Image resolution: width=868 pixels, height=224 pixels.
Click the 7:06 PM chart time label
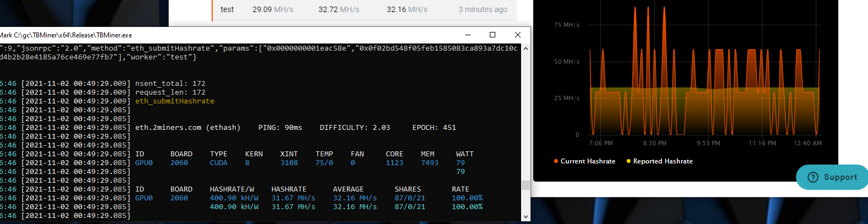[x=601, y=143]
